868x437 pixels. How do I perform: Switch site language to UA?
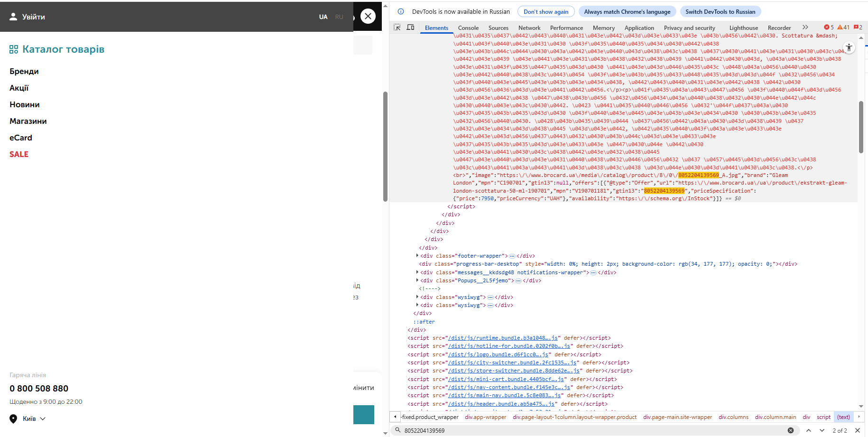point(323,17)
